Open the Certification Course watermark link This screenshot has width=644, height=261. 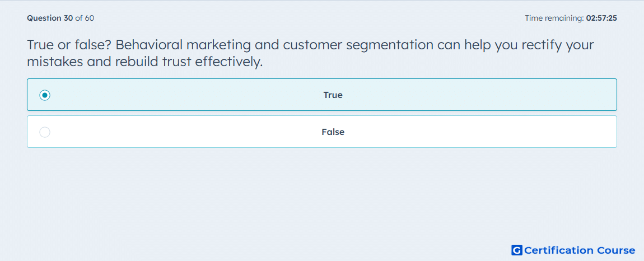(x=573, y=250)
